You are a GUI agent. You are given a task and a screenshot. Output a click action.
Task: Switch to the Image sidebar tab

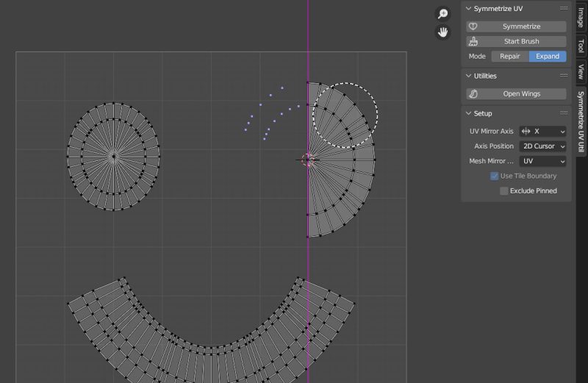coord(580,17)
